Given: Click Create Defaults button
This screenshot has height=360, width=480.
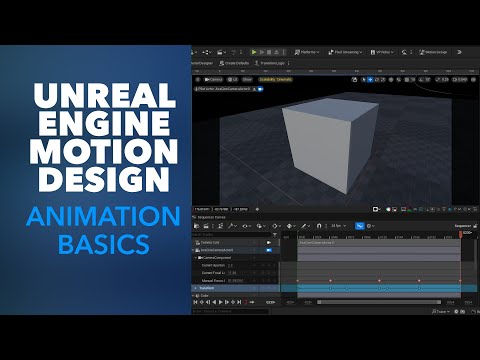Looking at the screenshot, I should [234, 63].
